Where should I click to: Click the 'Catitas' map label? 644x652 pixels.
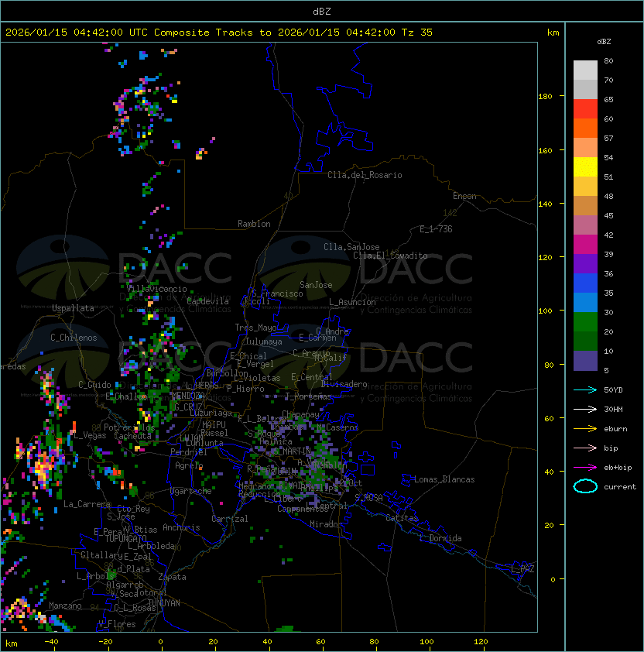click(402, 518)
